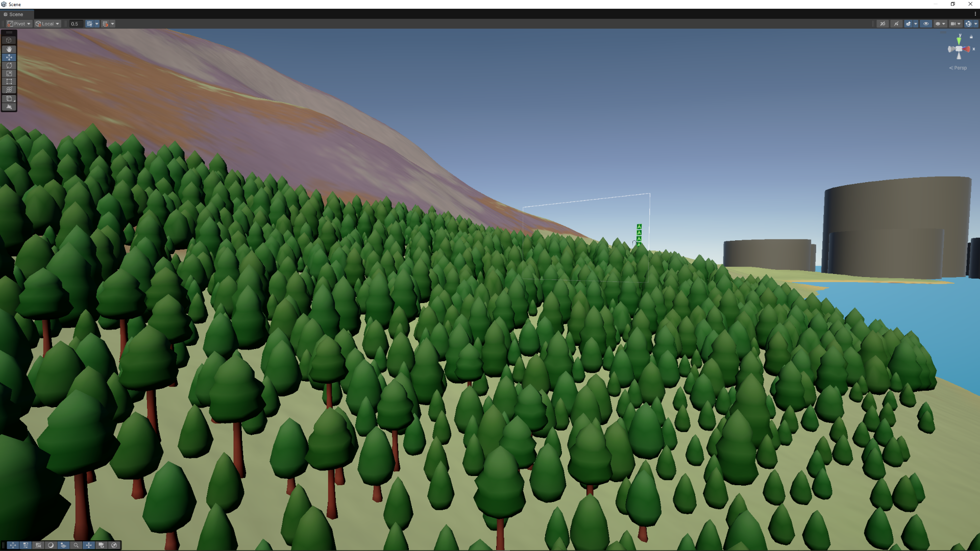
Task: Toggle the Tools overlay in bottom bar
Action: click(x=13, y=545)
